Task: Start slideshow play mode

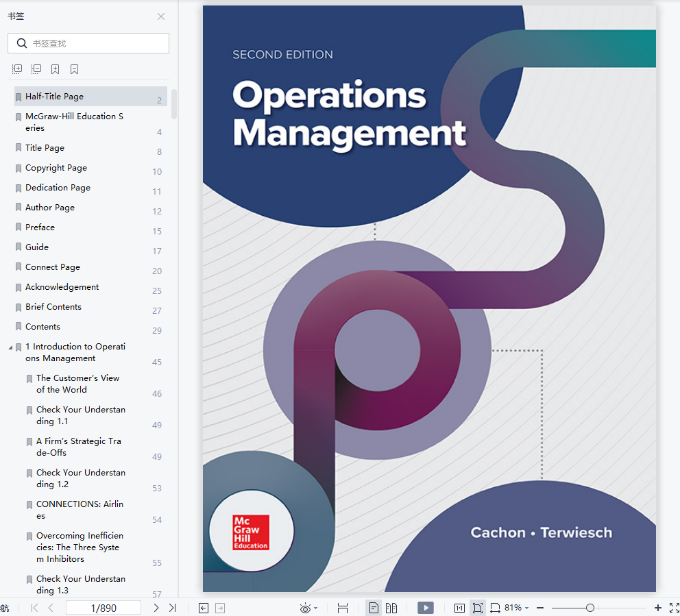Action: pos(426,608)
